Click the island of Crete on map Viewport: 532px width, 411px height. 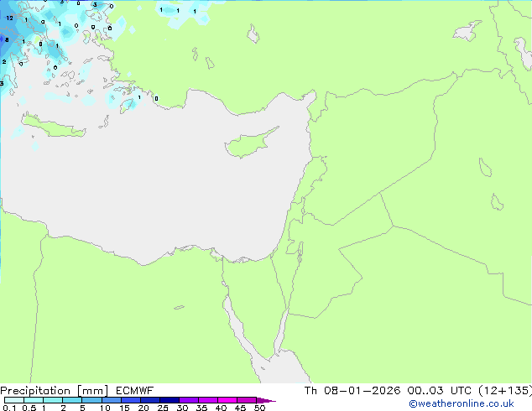(53, 127)
